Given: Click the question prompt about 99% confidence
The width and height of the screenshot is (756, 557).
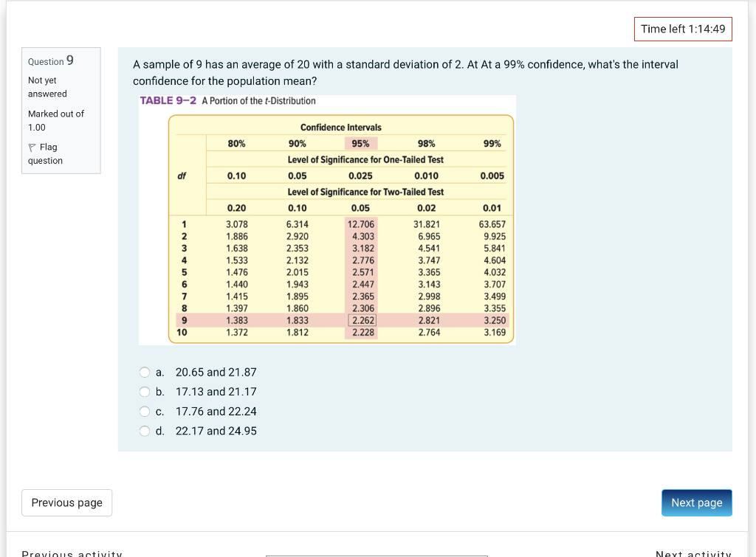Looking at the screenshot, I should click(405, 73).
